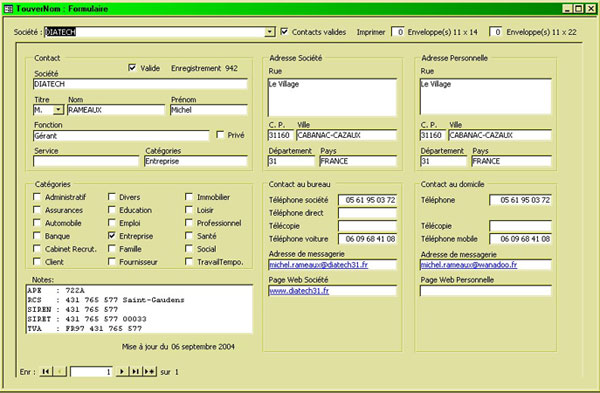Check the Banque category
Screen dimensions: 600x393
(37, 236)
